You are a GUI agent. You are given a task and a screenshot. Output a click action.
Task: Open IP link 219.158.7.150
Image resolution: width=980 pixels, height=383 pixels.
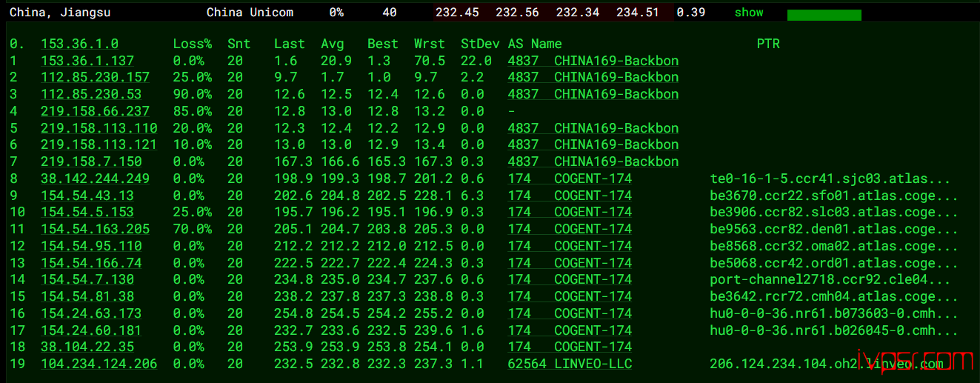pyautogui.click(x=91, y=161)
